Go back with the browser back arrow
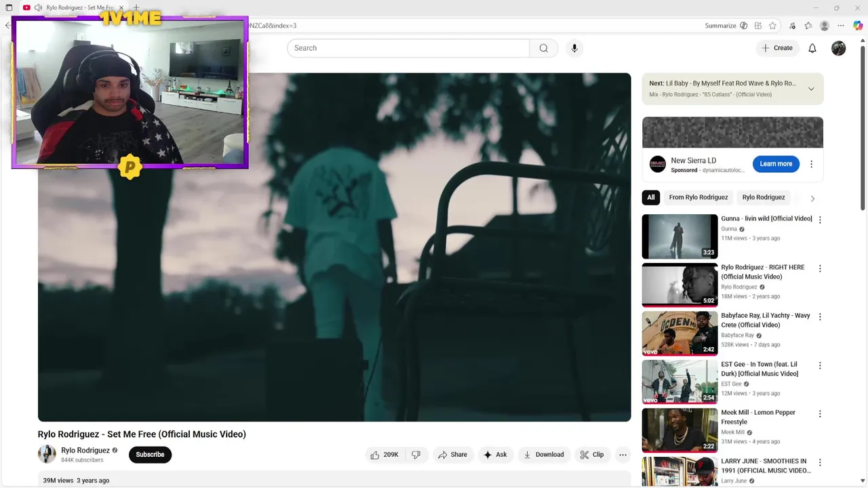 click(7, 26)
